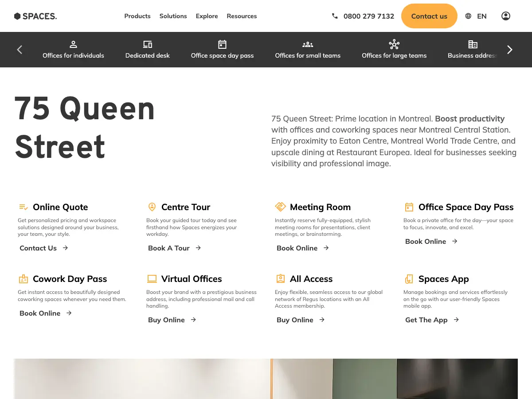The image size is (532, 399).
Task: Click the office photo at the page bottom
Action: coord(266,379)
